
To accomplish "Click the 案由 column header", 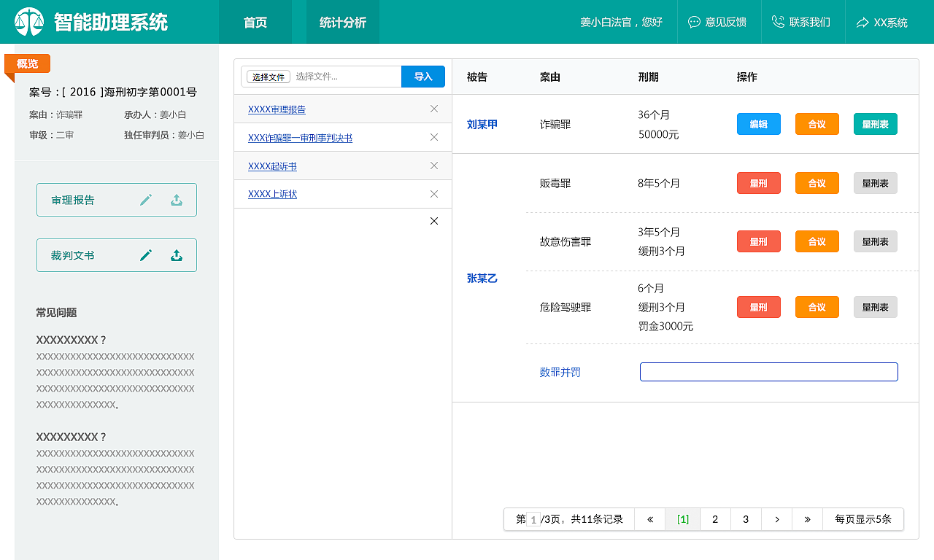I will click(x=550, y=77).
